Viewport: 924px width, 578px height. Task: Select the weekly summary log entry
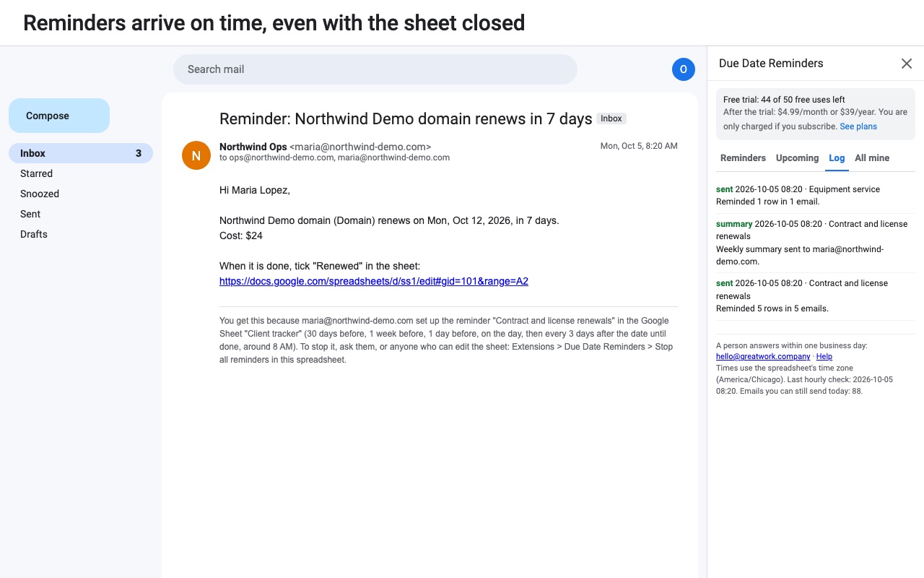[x=816, y=243]
